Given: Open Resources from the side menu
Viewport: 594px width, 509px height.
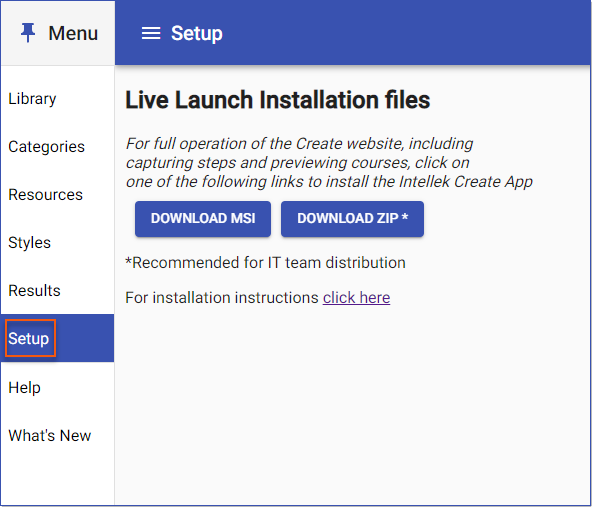Looking at the screenshot, I should (x=58, y=195).
